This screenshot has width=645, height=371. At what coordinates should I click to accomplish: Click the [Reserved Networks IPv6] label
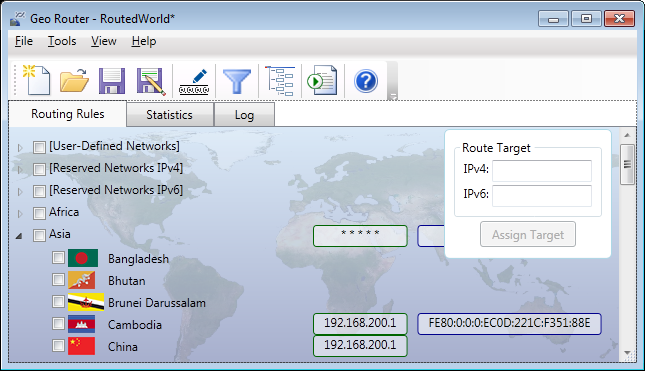click(116, 190)
